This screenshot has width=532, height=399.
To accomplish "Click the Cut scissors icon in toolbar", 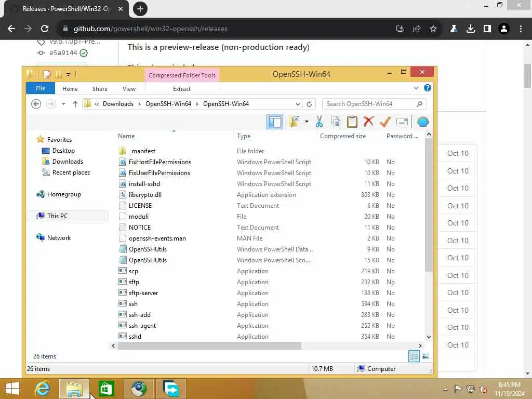I will coord(319,122).
